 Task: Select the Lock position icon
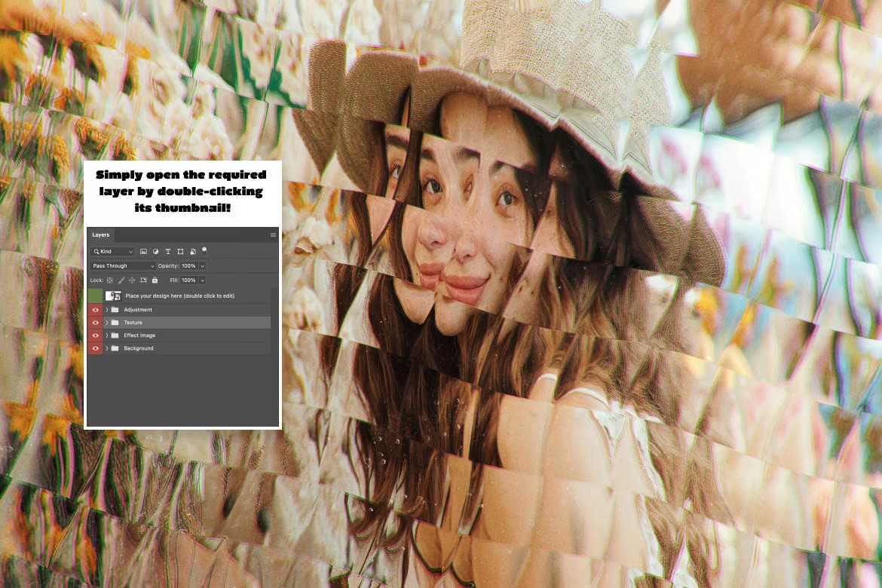tap(131, 280)
